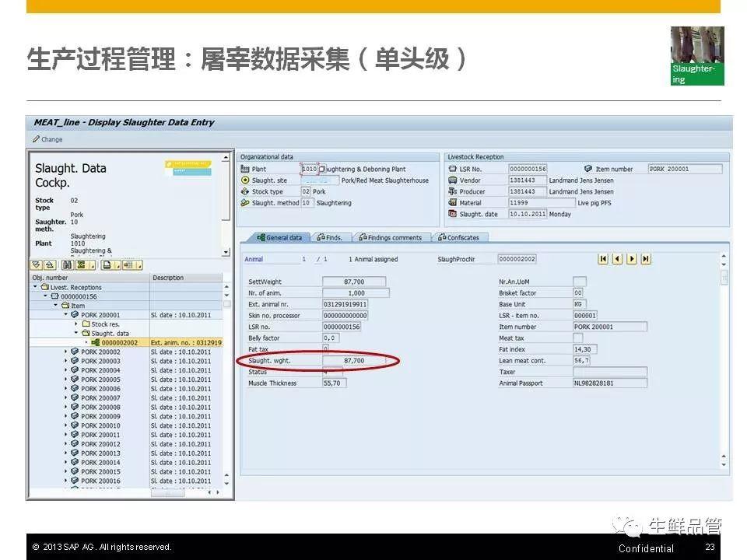Click the Slaught. wght. input field

tap(353, 361)
